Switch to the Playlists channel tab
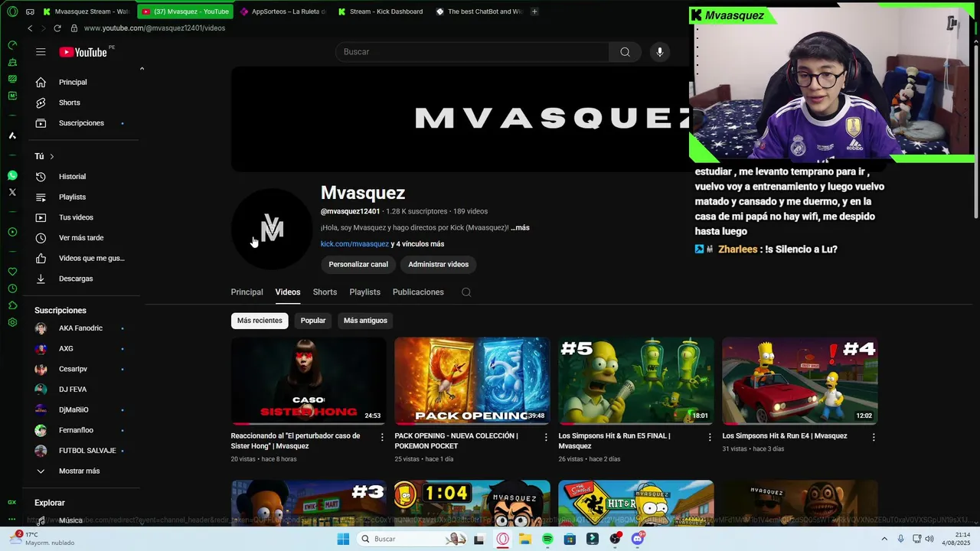 point(364,292)
